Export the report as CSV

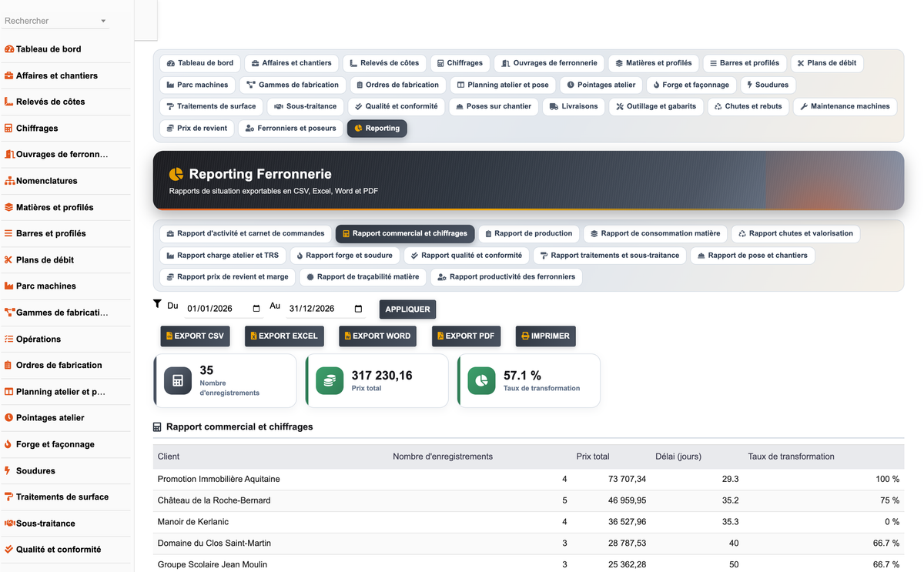point(196,336)
